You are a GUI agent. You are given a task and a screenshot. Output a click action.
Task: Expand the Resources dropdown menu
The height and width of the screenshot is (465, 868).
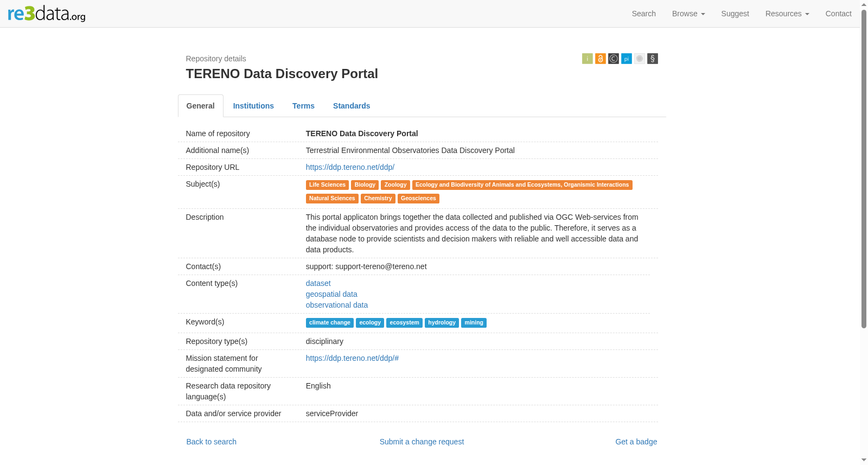(x=787, y=14)
